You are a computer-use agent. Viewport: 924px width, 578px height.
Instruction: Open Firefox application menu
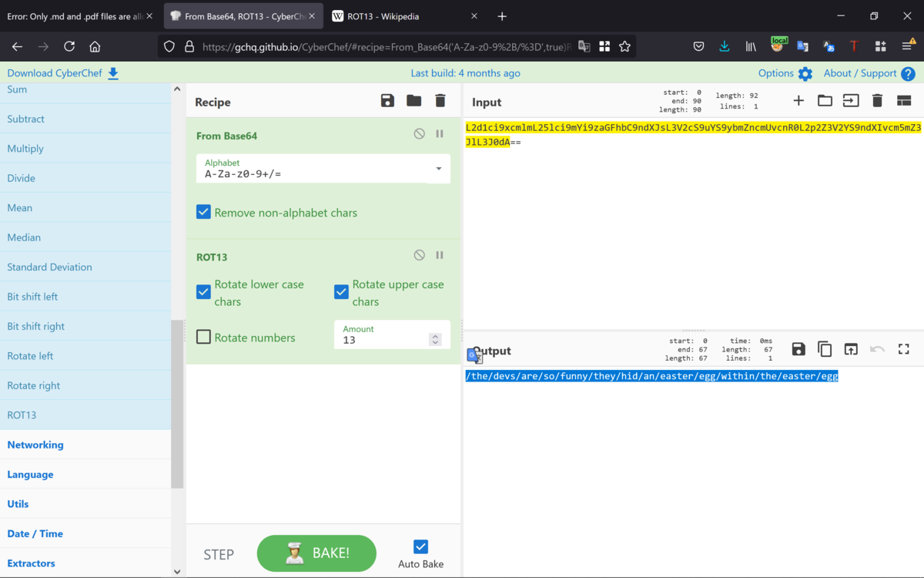click(x=908, y=46)
